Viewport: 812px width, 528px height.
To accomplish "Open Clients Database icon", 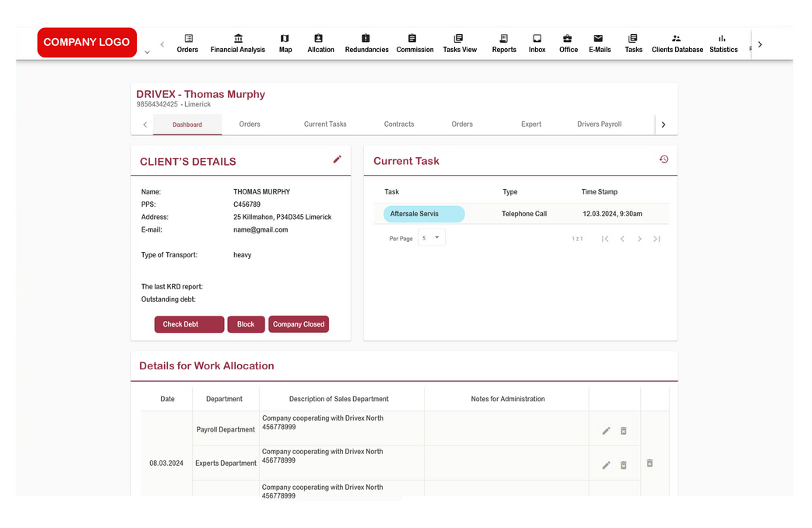I will tap(676, 39).
